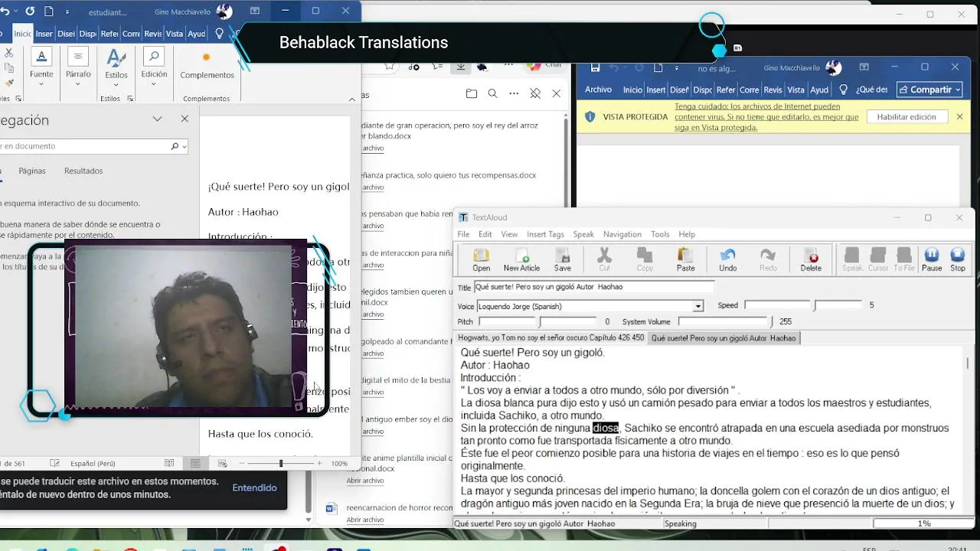This screenshot has width=980, height=551.
Task: Click lightbulb icon in right Word window
Action: pyautogui.click(x=843, y=90)
